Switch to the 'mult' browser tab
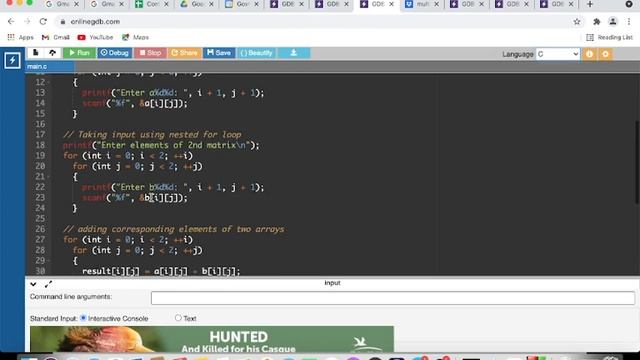 (x=422, y=4)
